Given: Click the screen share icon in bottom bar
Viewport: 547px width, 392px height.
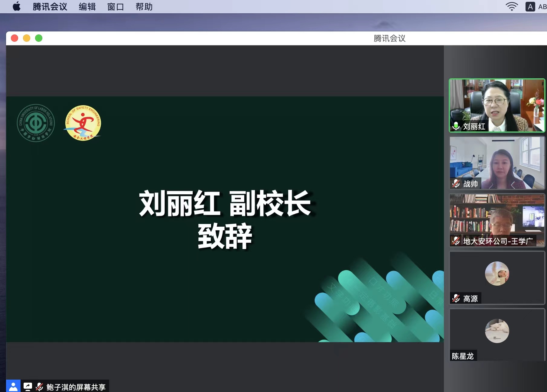Looking at the screenshot, I should pyautogui.click(x=28, y=386).
